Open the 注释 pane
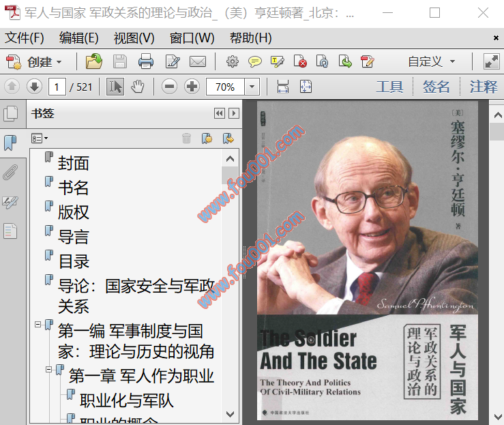This screenshot has height=425, width=504. pyautogui.click(x=483, y=87)
